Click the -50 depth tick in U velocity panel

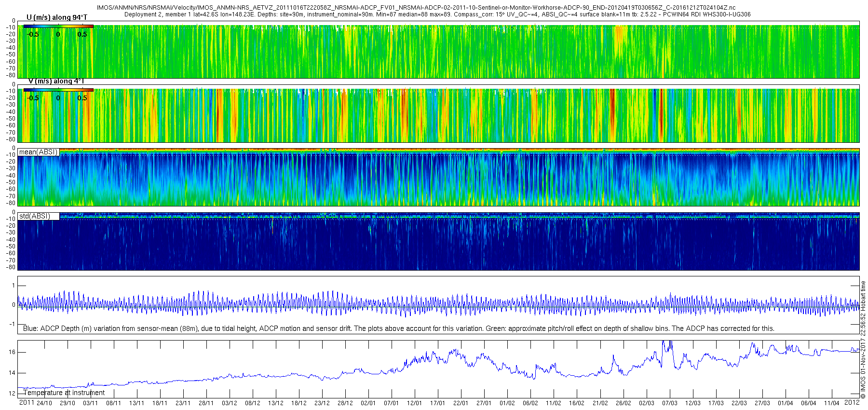[10, 55]
